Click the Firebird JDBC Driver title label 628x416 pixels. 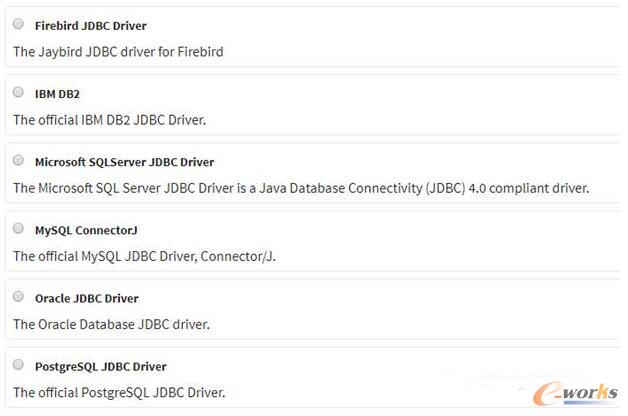coord(91,26)
